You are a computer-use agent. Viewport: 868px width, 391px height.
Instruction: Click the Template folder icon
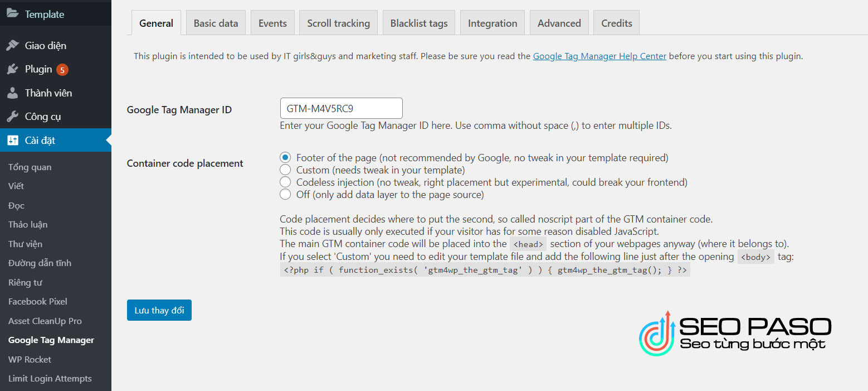(12, 14)
